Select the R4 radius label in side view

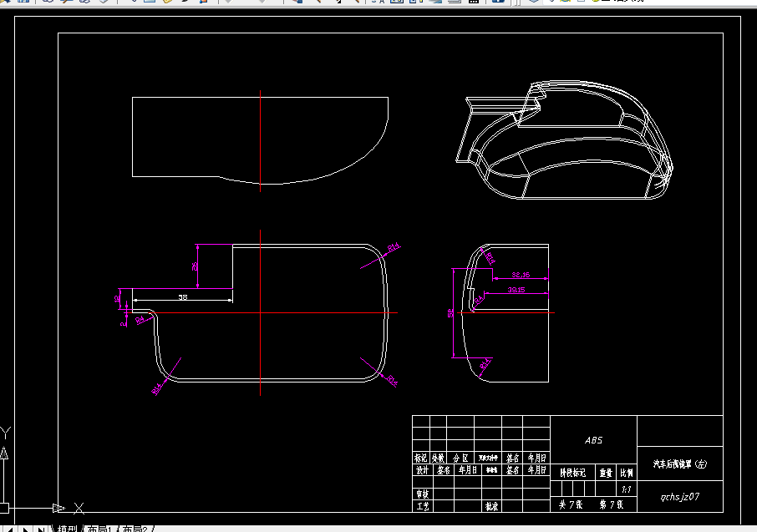(479, 300)
